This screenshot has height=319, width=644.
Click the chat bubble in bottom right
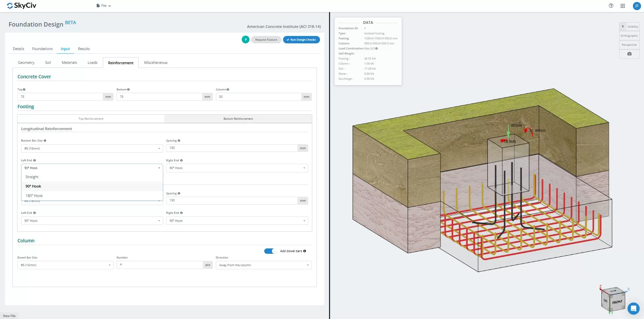coord(633,308)
